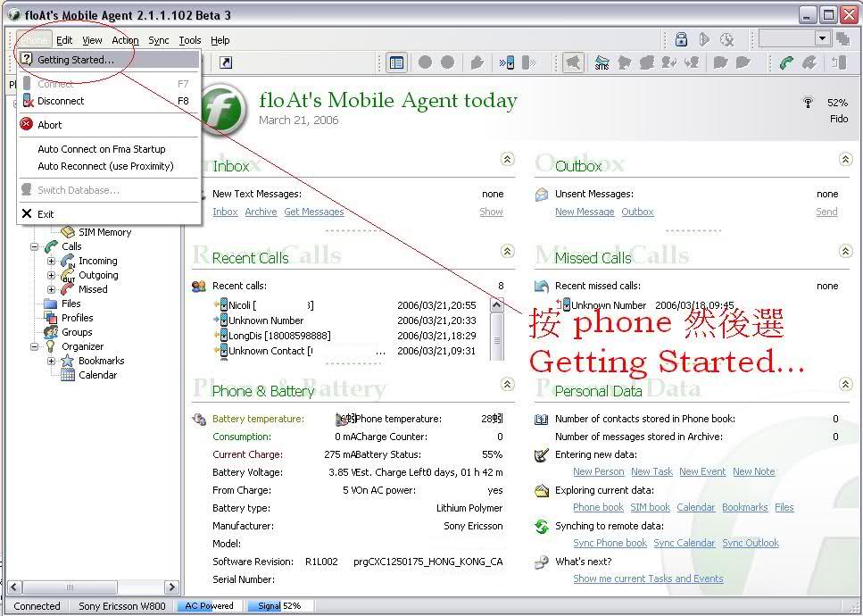Click Recent calls list scroll up arrow
Screen dimensions: 863x616
(x=496, y=305)
